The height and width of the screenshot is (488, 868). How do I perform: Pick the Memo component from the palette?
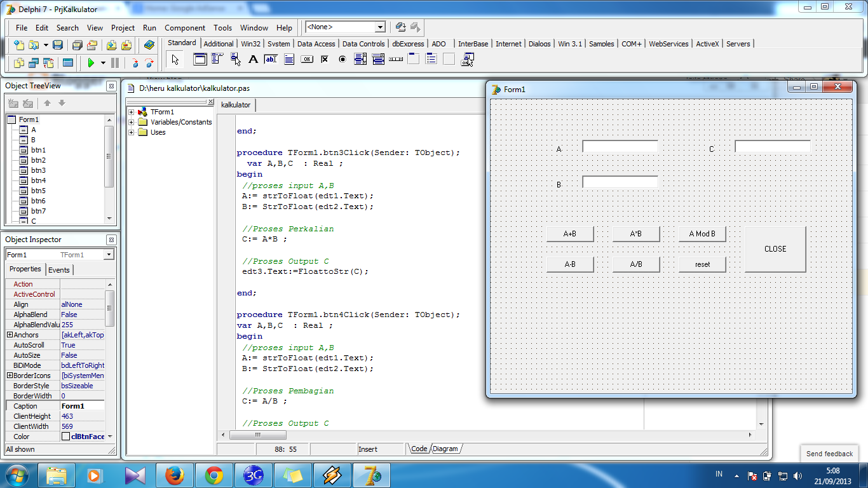click(x=289, y=60)
